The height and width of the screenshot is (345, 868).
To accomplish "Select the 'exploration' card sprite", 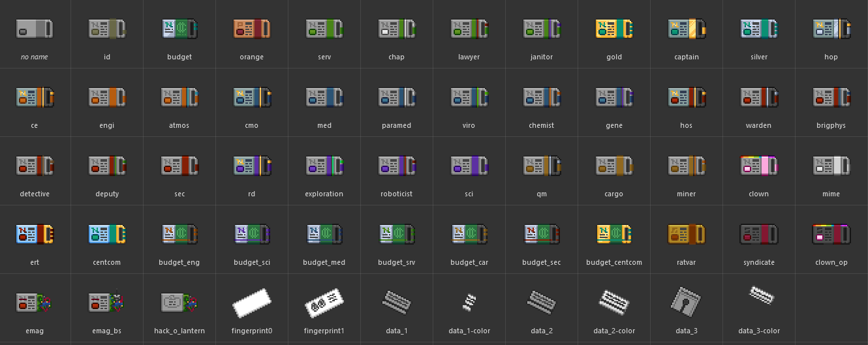I will tap(324, 166).
